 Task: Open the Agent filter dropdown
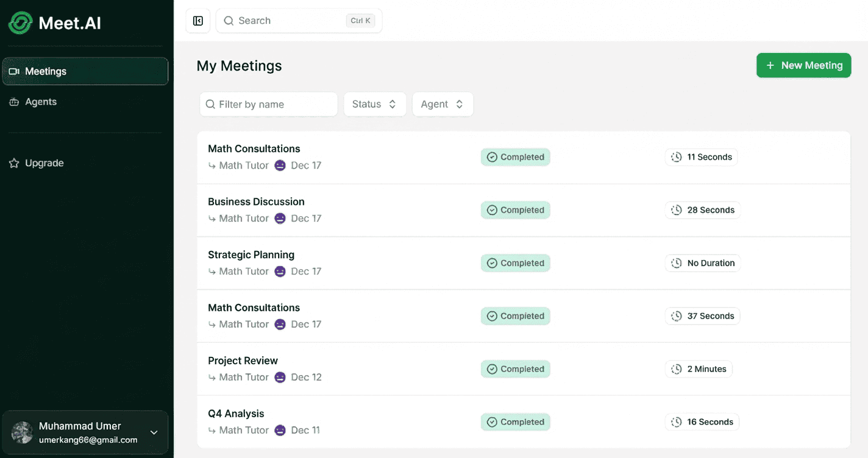coord(443,104)
